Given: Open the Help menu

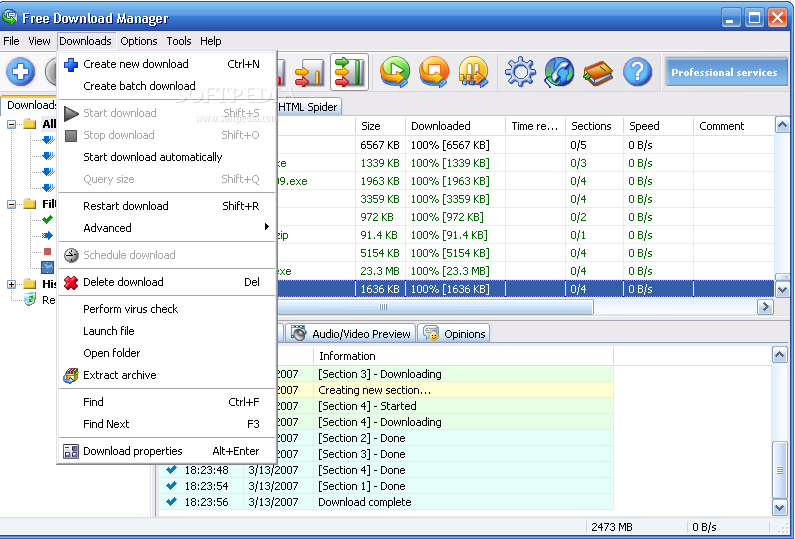Looking at the screenshot, I should [x=210, y=41].
